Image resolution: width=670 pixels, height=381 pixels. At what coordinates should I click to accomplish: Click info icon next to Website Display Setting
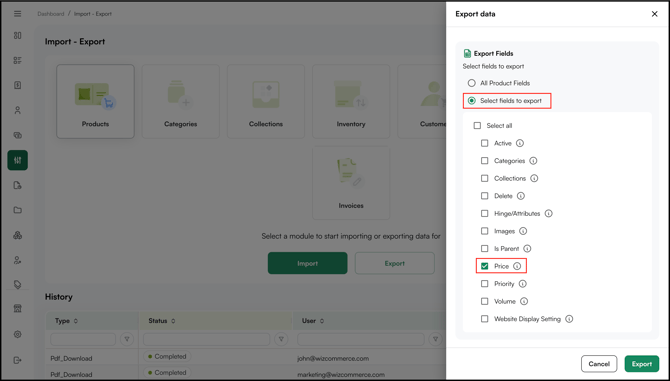click(x=569, y=319)
